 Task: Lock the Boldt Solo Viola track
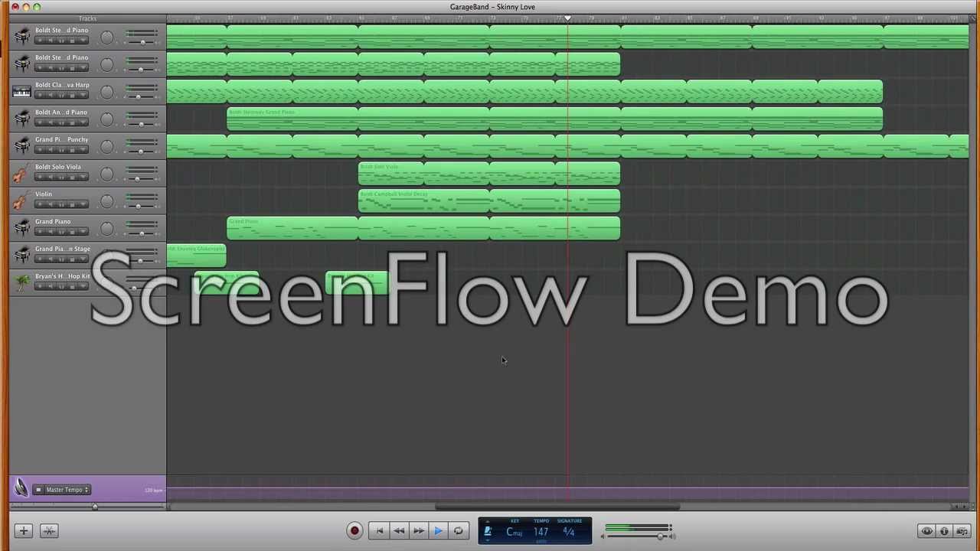[x=72, y=177]
